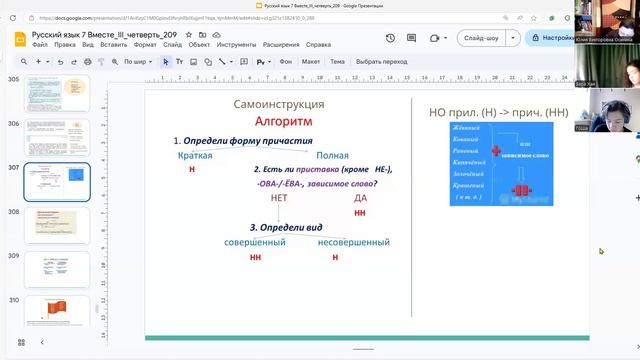640x360 pixels.
Task: Expand line type dropdown arrow
Action: click(231, 62)
